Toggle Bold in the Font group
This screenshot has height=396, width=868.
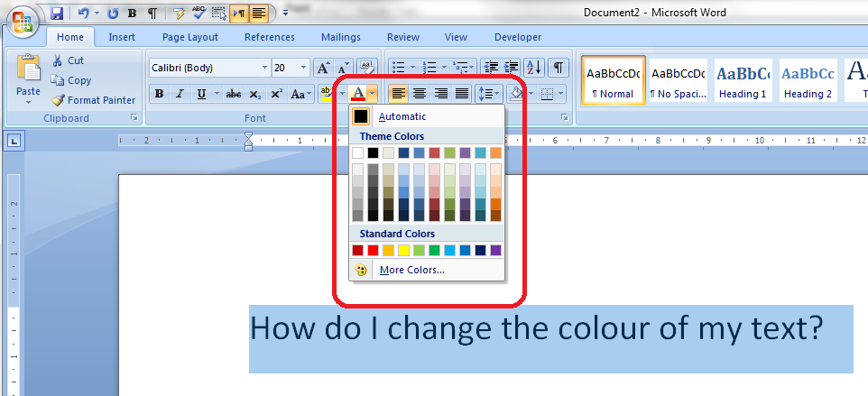pos(160,94)
